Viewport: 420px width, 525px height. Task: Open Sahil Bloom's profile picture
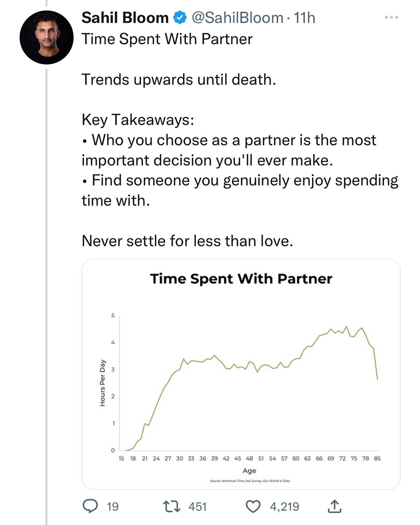coord(46,37)
